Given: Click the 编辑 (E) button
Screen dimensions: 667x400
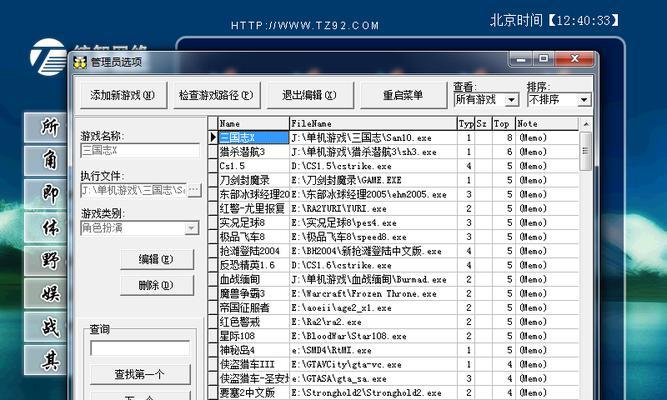Looking at the screenshot, I should 157,259.
